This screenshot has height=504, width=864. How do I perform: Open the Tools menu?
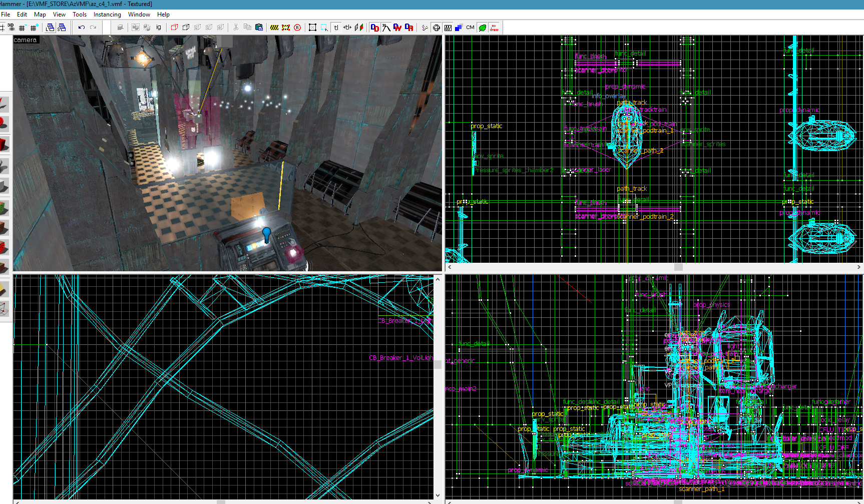[x=80, y=15]
